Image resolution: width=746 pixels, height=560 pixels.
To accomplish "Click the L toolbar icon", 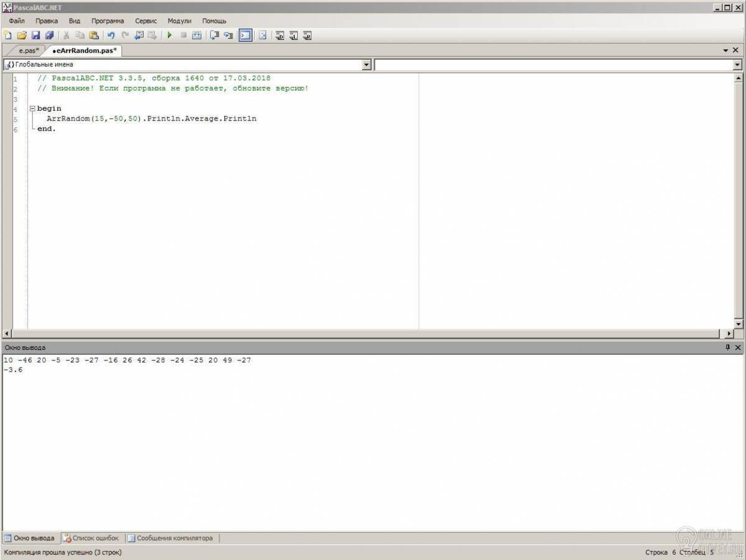I will pos(293,35).
